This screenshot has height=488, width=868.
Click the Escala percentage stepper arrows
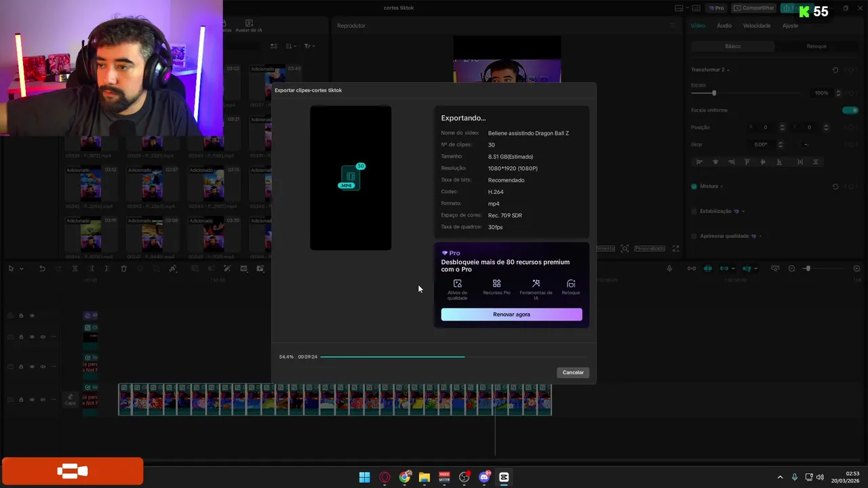[838, 93]
